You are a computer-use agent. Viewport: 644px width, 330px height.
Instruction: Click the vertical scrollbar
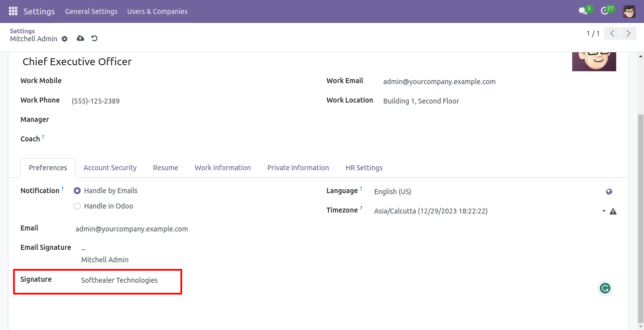[x=641, y=218]
